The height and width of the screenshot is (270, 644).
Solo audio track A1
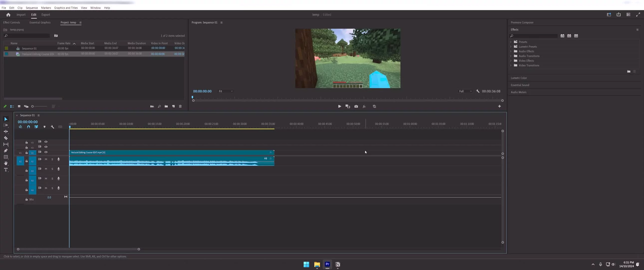click(52, 159)
